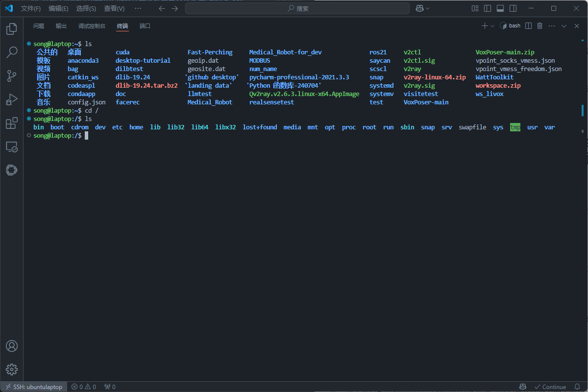Open the new terminal launch profile dropdown
This screenshot has height=392, width=588.
[x=492, y=26]
